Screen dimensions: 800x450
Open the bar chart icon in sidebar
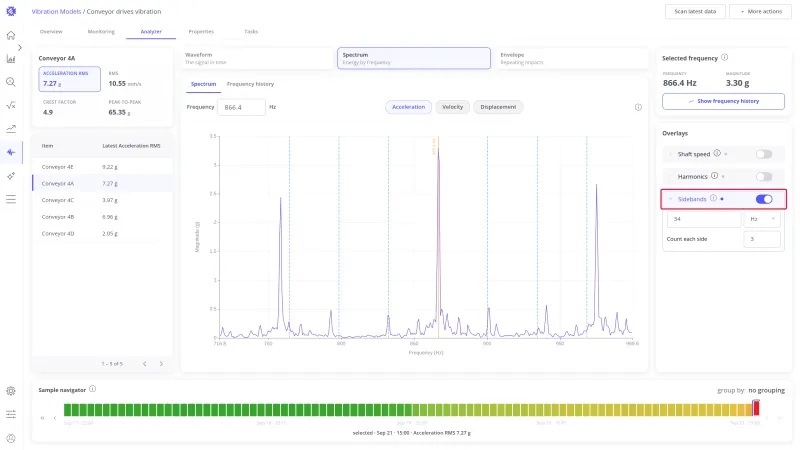(x=11, y=59)
